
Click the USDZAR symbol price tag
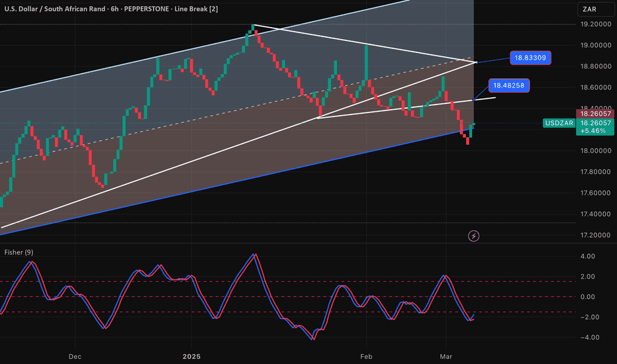(559, 123)
